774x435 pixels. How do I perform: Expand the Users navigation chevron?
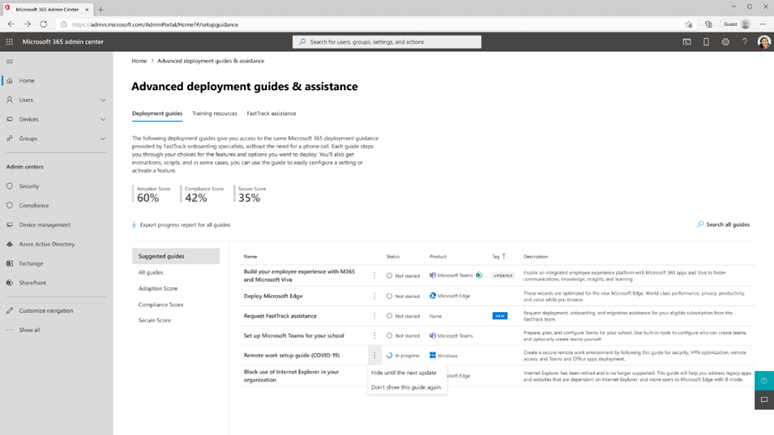click(103, 100)
